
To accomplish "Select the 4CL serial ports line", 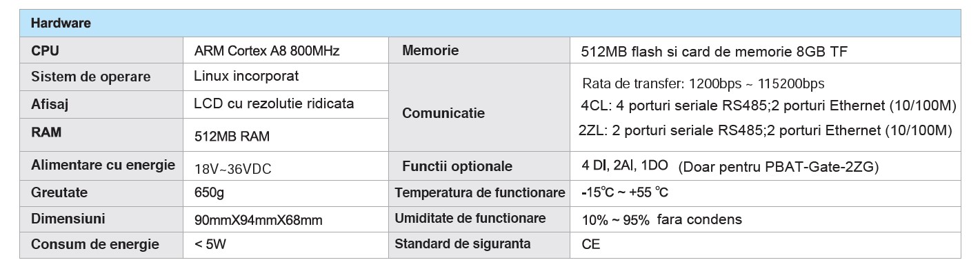I will 767,106.
